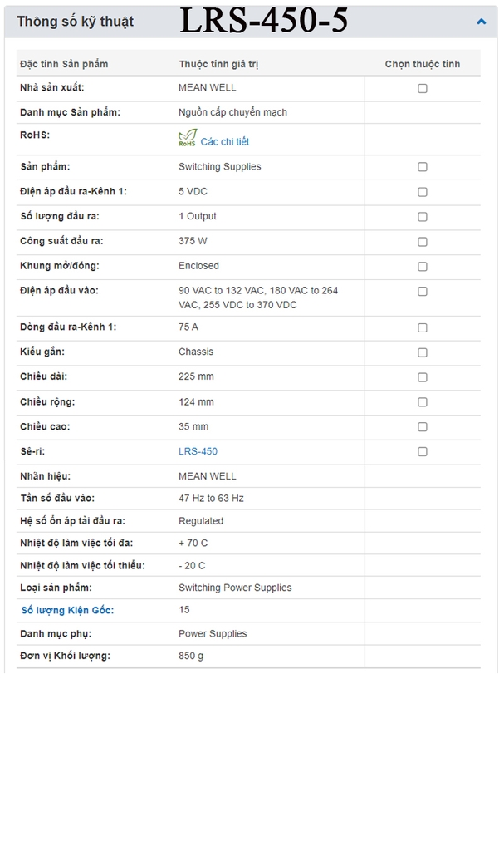Click the RoHS leaf icon
Viewport: 504px width, 851px height.
coord(188,139)
